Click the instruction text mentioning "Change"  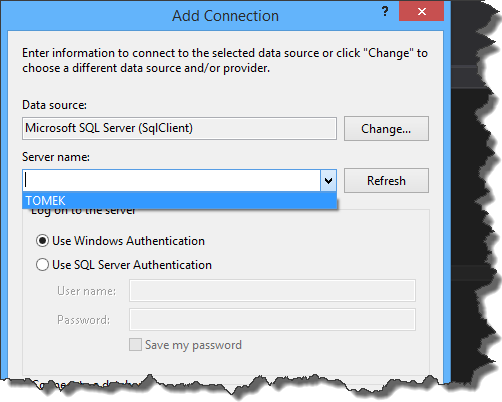(x=225, y=60)
